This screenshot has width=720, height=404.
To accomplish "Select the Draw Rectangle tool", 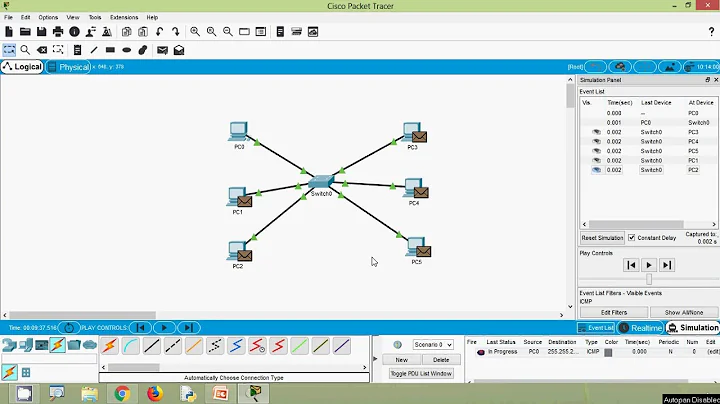I will pos(110,50).
